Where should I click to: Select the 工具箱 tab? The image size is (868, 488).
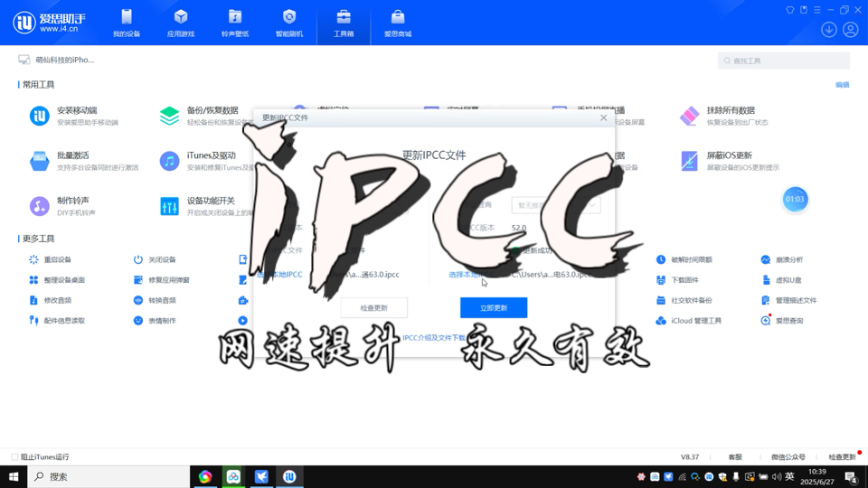(x=344, y=23)
